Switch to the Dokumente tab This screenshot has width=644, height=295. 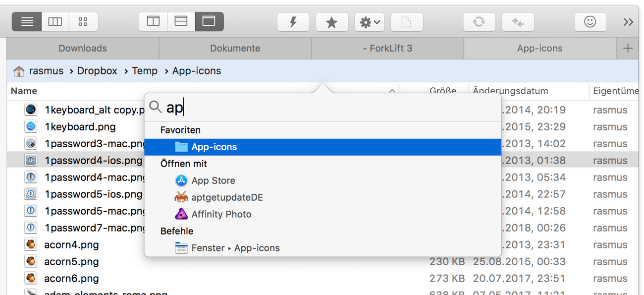click(235, 48)
